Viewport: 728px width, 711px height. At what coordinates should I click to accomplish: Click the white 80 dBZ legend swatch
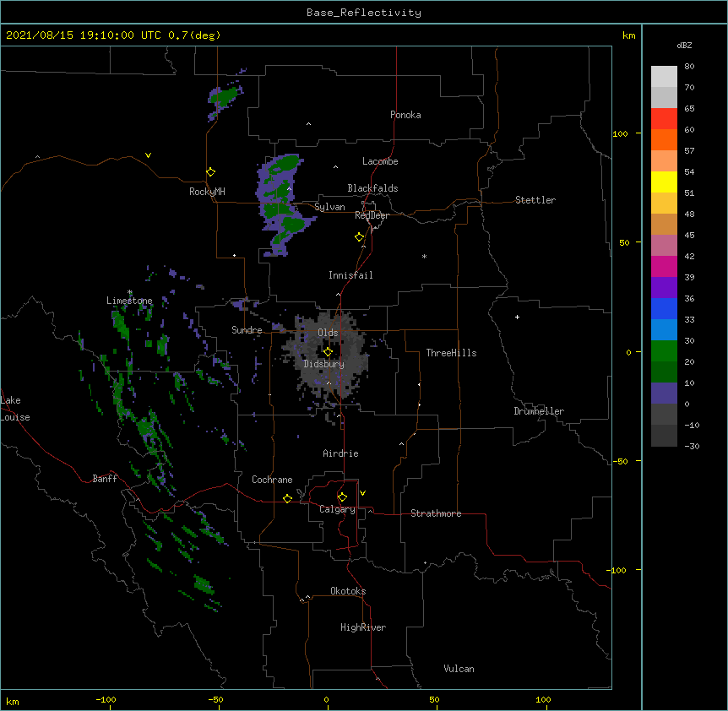coord(664,77)
